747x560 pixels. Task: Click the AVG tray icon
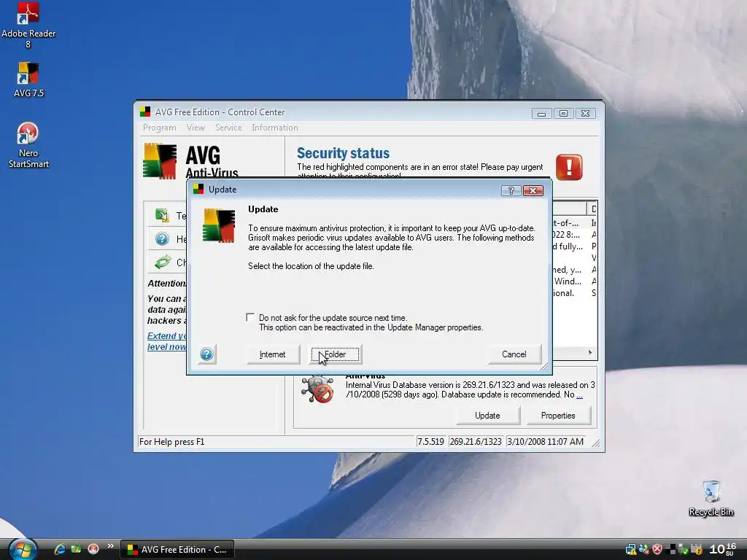click(x=671, y=550)
